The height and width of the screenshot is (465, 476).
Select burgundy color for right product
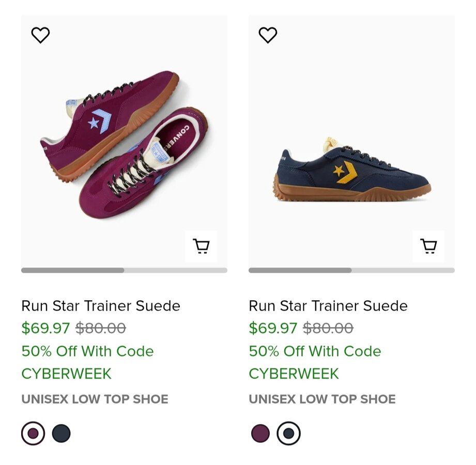point(260,433)
